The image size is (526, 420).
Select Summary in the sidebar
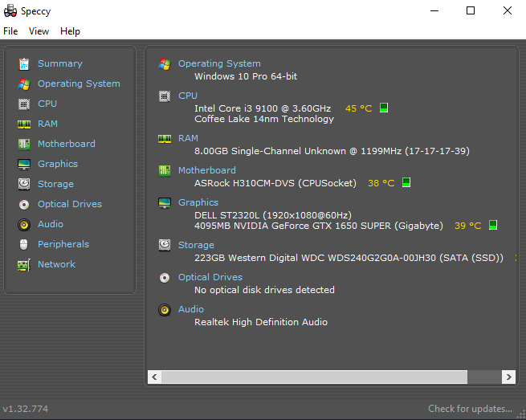60,63
